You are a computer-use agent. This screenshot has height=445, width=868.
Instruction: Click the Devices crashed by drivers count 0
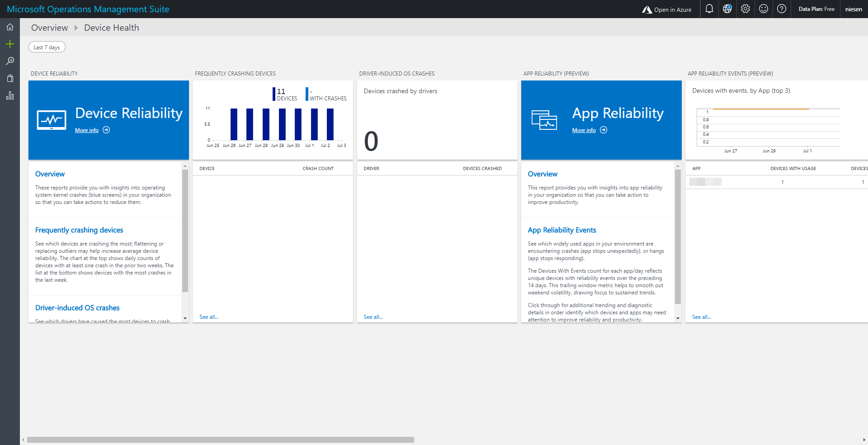coord(371,141)
